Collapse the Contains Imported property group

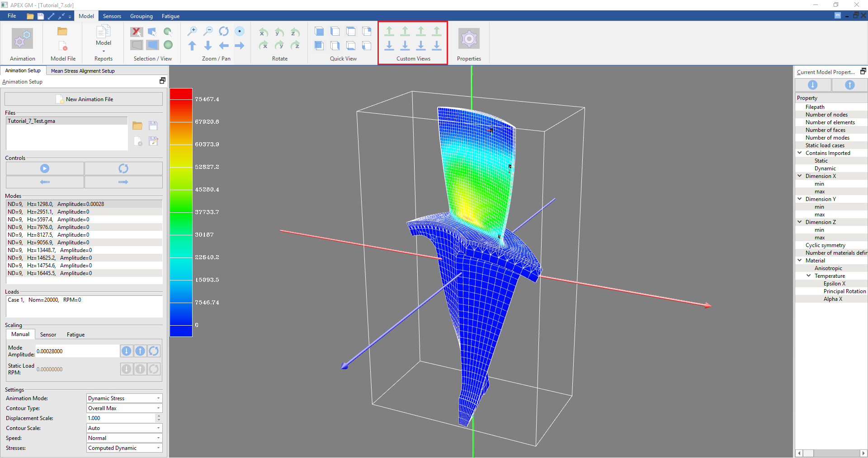coord(800,153)
